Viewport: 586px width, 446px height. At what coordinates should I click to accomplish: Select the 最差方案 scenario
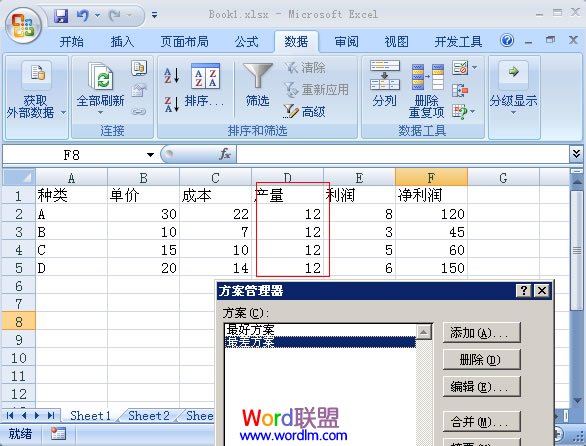(321, 342)
